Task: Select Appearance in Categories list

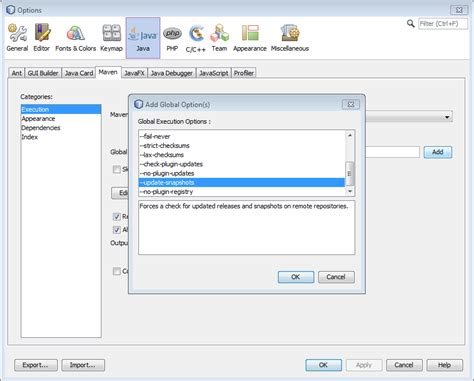Action: (x=61, y=119)
